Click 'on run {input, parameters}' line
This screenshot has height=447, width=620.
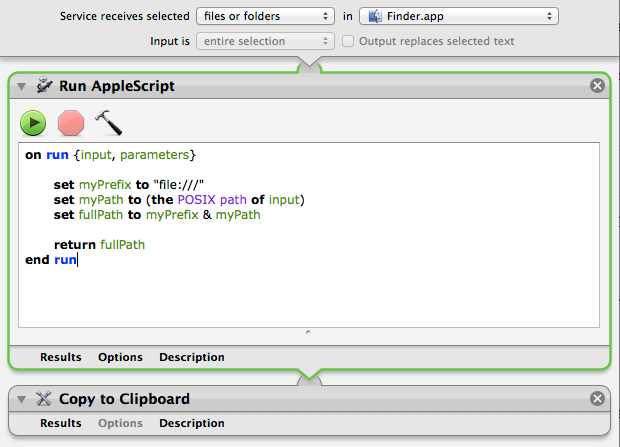110,155
